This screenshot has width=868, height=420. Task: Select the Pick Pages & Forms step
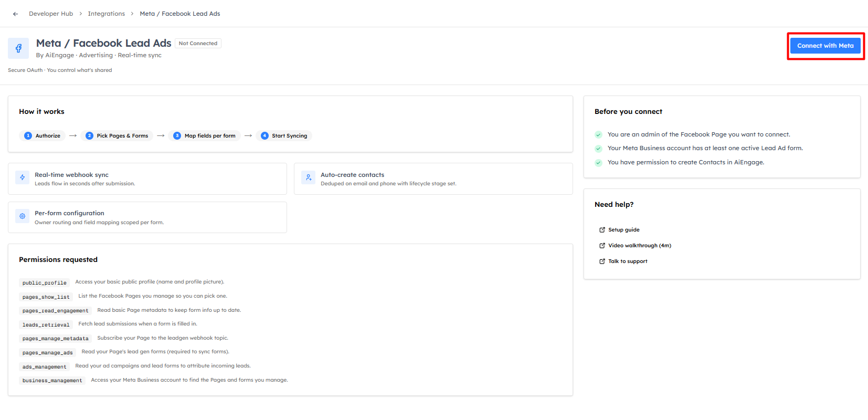point(117,135)
